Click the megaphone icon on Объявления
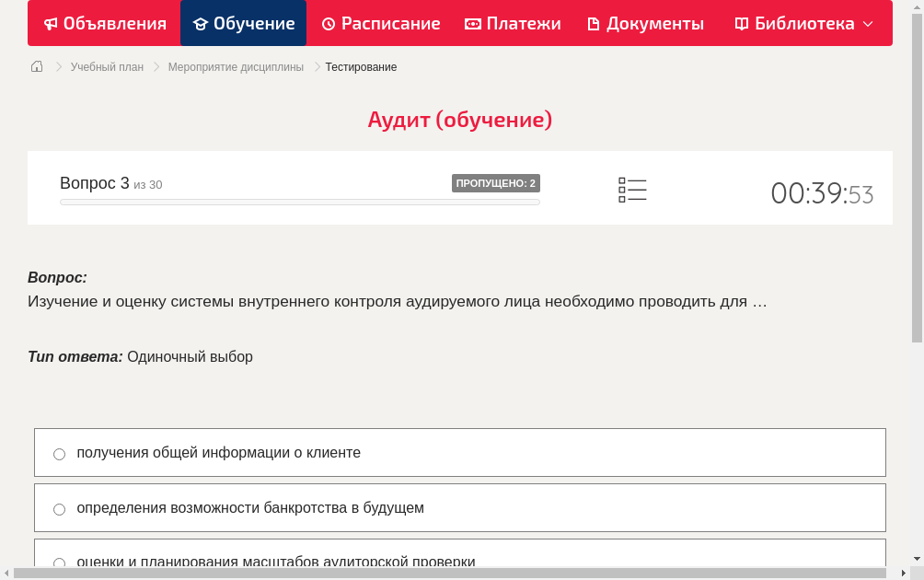Viewport: 924px width, 580px height. coord(50,23)
